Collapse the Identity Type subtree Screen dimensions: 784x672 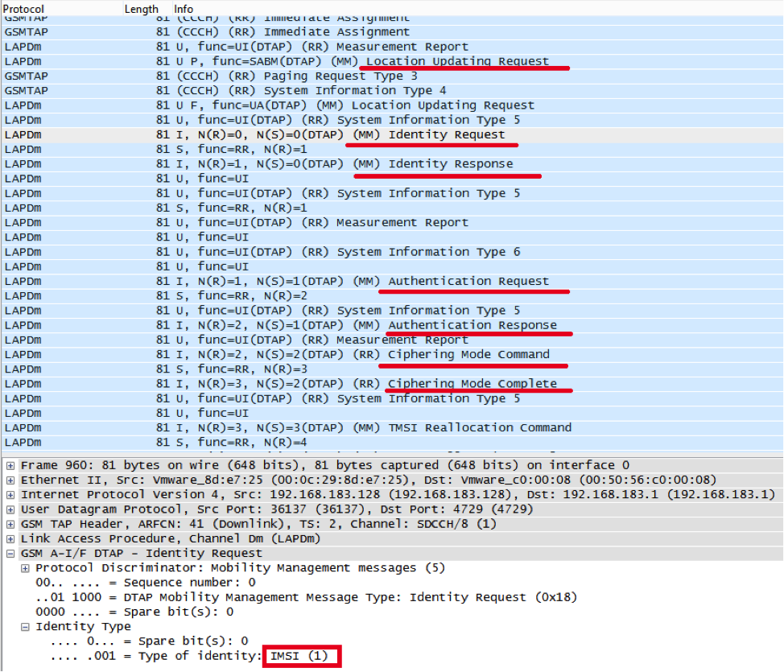tap(25, 627)
